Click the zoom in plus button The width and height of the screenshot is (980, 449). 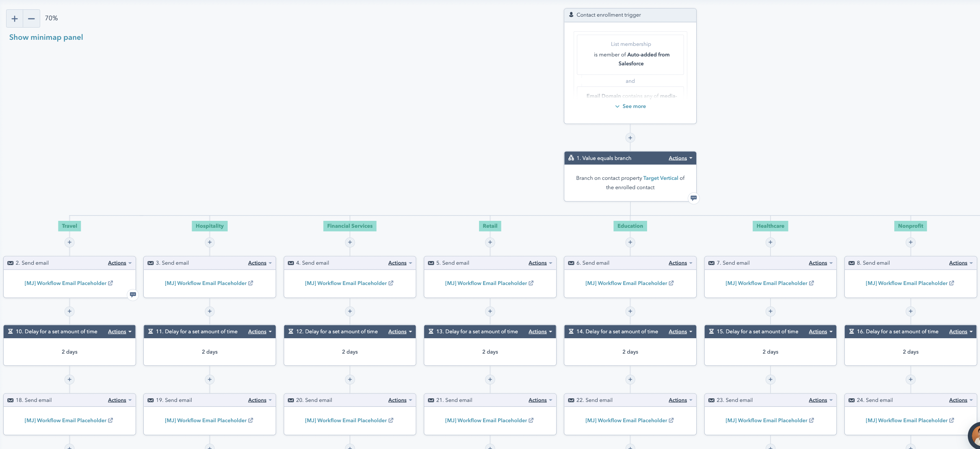15,19
